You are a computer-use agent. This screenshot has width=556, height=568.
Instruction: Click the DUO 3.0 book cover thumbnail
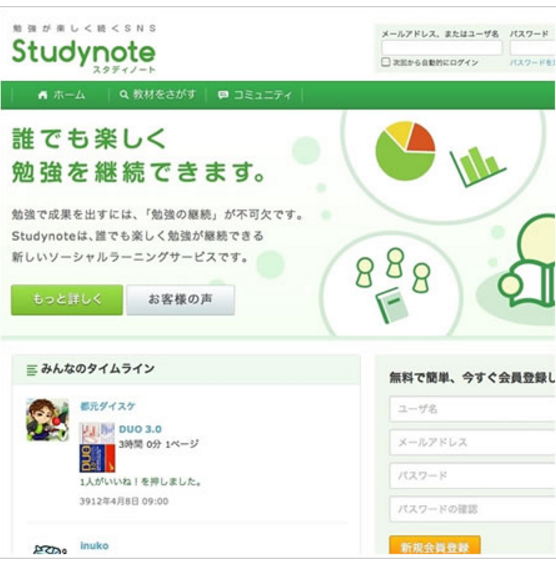(x=97, y=447)
